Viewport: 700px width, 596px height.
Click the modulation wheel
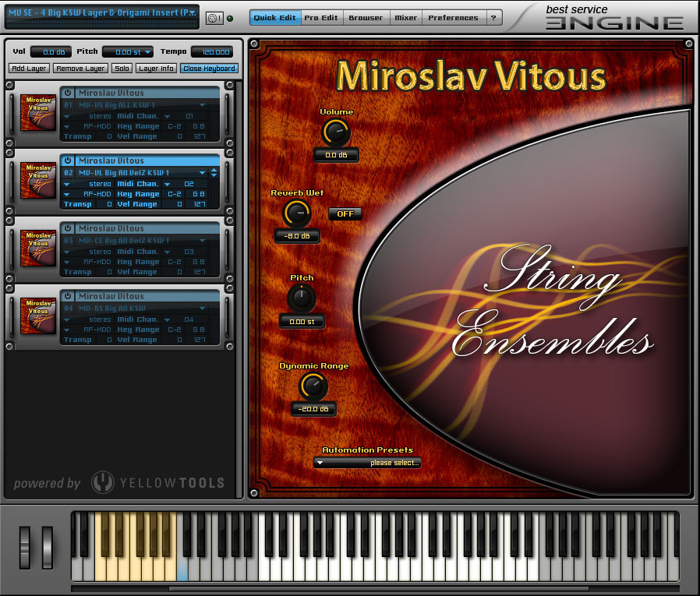point(48,548)
